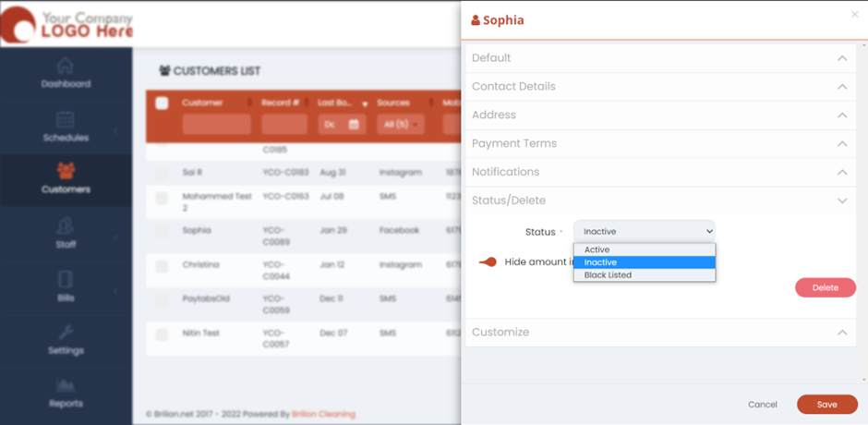Select the Customers people icon
This screenshot has width=868, height=425.
click(x=66, y=171)
